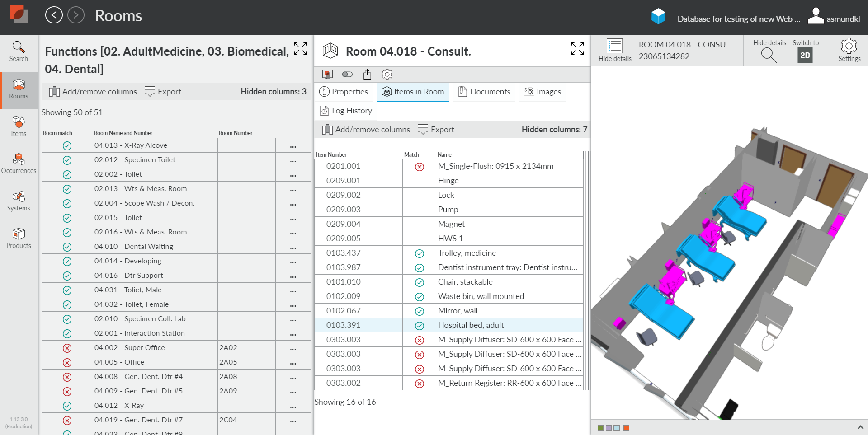This screenshot has height=435, width=868.
Task: Open Products in the left sidebar
Action: 19,238
